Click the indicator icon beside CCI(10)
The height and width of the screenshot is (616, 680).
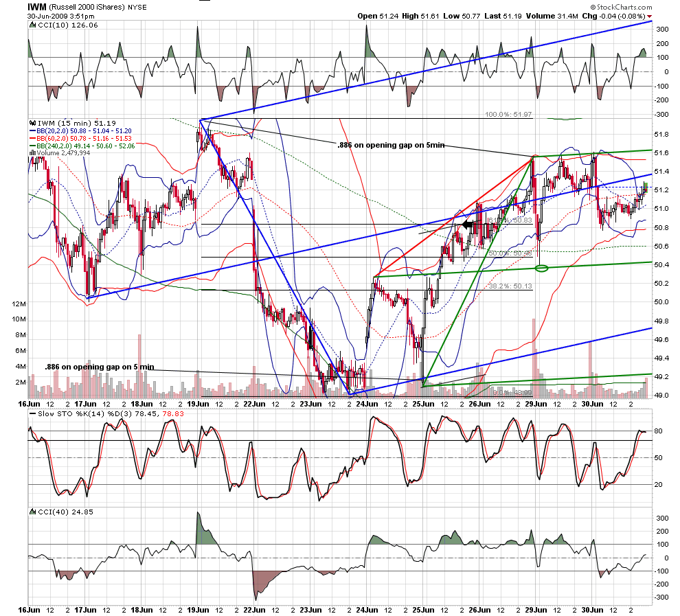click(32, 25)
